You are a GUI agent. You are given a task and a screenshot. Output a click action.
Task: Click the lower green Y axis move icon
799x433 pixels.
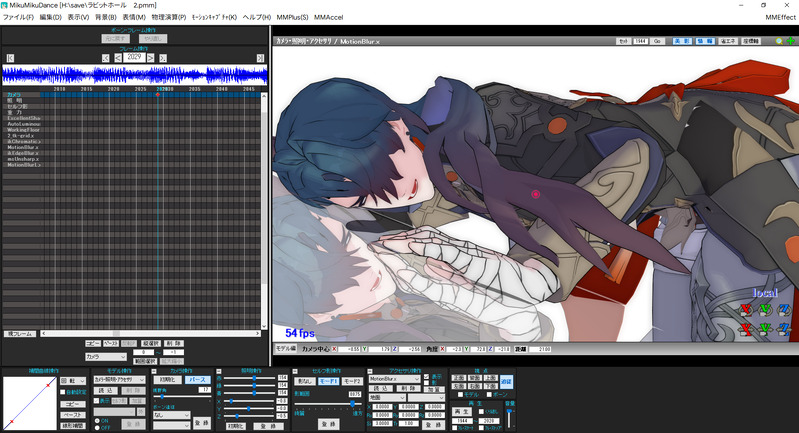(765, 329)
